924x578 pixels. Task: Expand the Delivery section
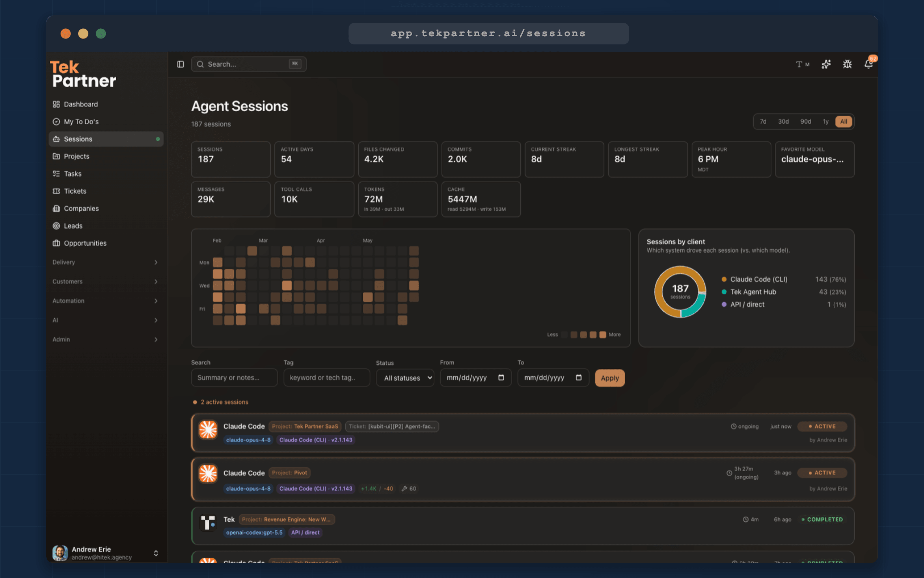click(105, 262)
